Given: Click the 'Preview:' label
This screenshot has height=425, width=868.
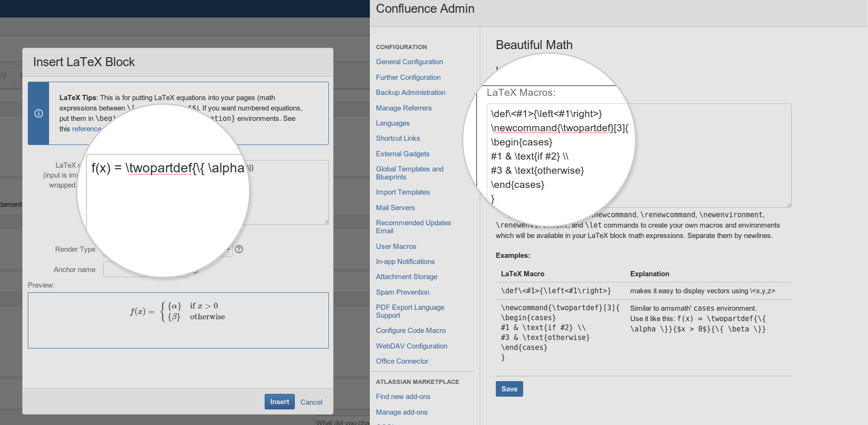Looking at the screenshot, I should point(41,285).
